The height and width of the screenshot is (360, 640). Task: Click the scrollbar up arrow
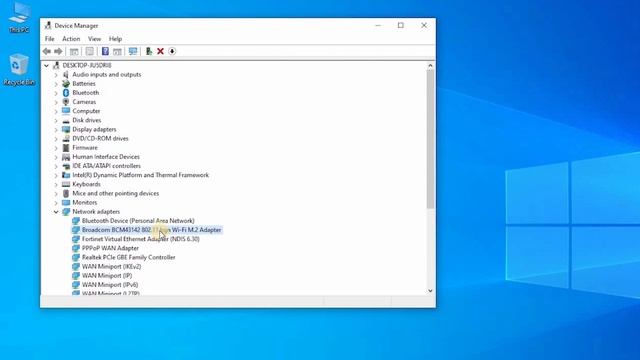[430, 66]
